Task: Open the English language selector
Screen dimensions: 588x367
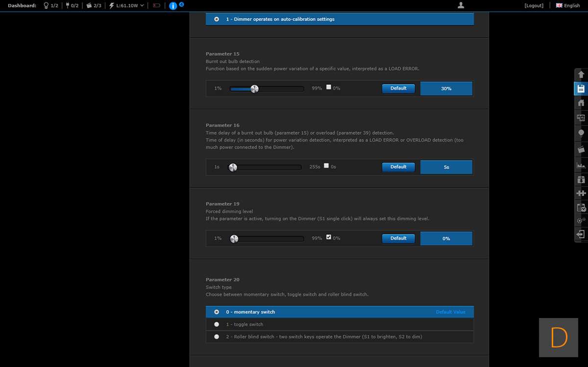Action: [x=568, y=5]
